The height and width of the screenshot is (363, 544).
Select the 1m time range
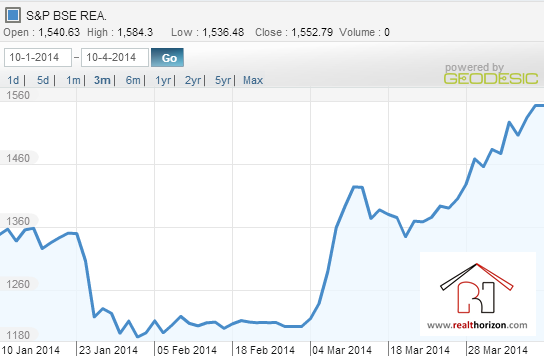click(73, 80)
